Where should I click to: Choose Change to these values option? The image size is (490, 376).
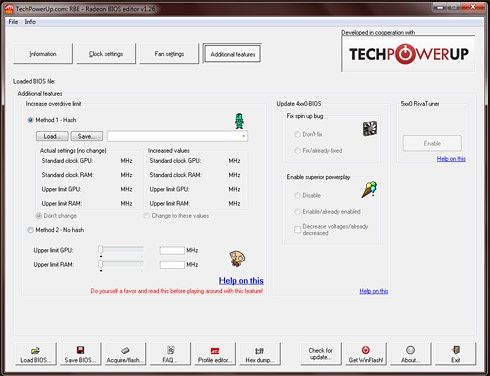pyautogui.click(x=146, y=216)
